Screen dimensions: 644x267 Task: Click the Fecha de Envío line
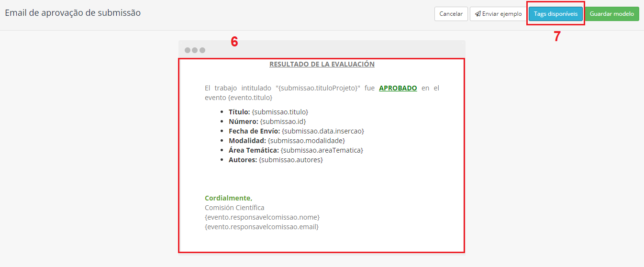click(x=297, y=131)
